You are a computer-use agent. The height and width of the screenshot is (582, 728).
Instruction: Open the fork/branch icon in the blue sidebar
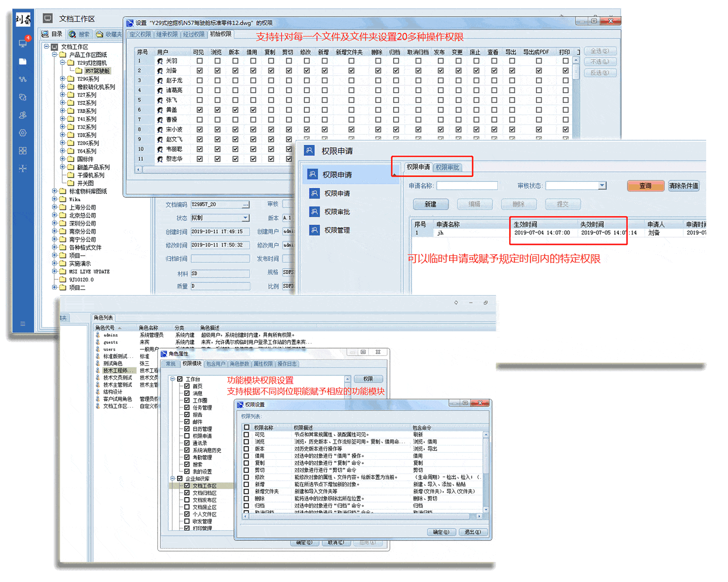click(x=23, y=168)
